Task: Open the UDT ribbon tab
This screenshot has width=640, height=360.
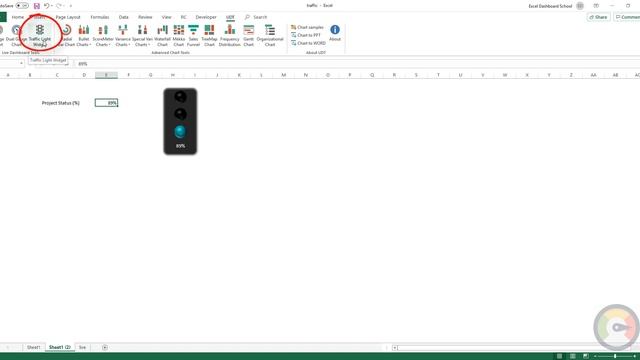Action: pyautogui.click(x=230, y=17)
